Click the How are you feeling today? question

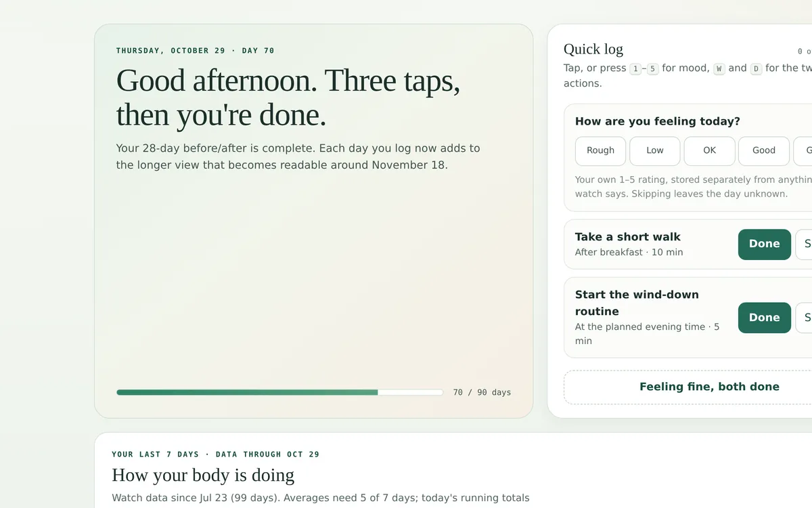pos(658,121)
